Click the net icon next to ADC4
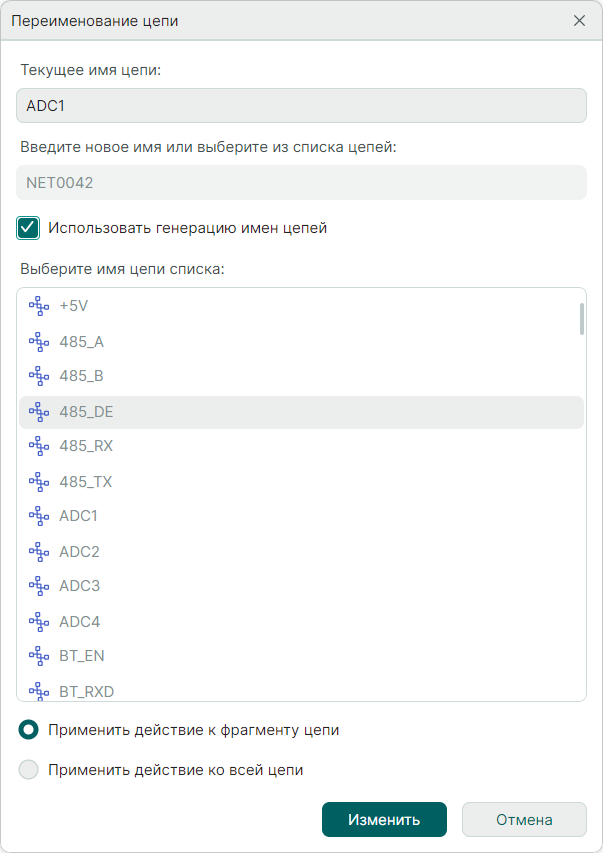The height and width of the screenshot is (853, 603). point(39,621)
